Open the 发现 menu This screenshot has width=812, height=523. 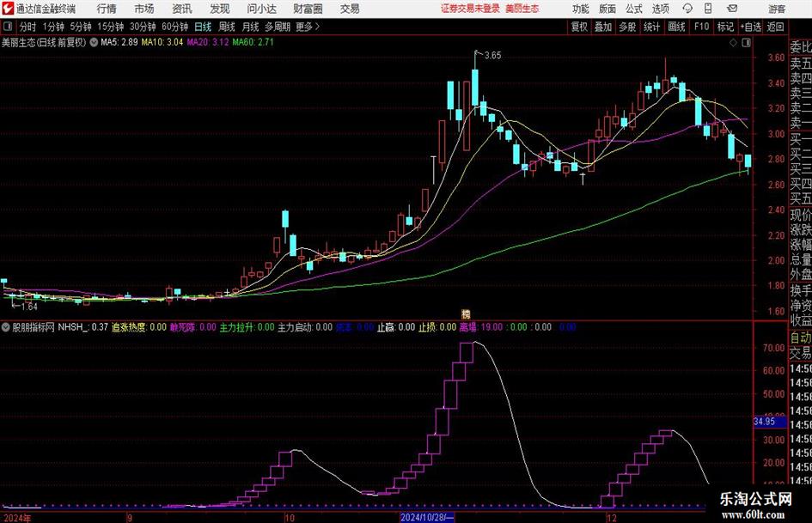click(x=220, y=9)
